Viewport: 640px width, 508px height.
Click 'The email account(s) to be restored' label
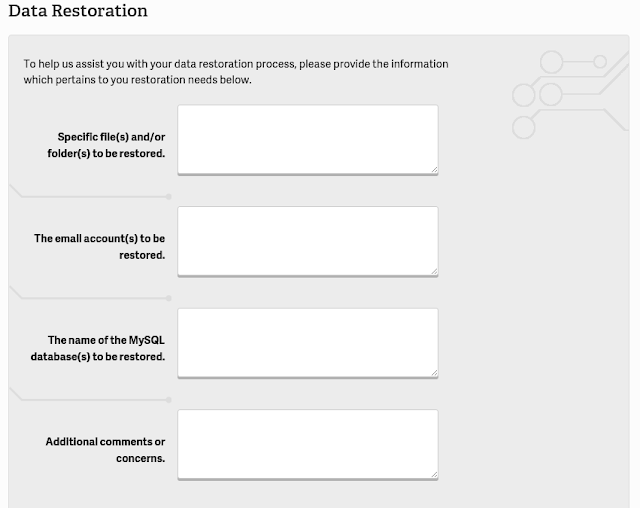[x=100, y=246]
